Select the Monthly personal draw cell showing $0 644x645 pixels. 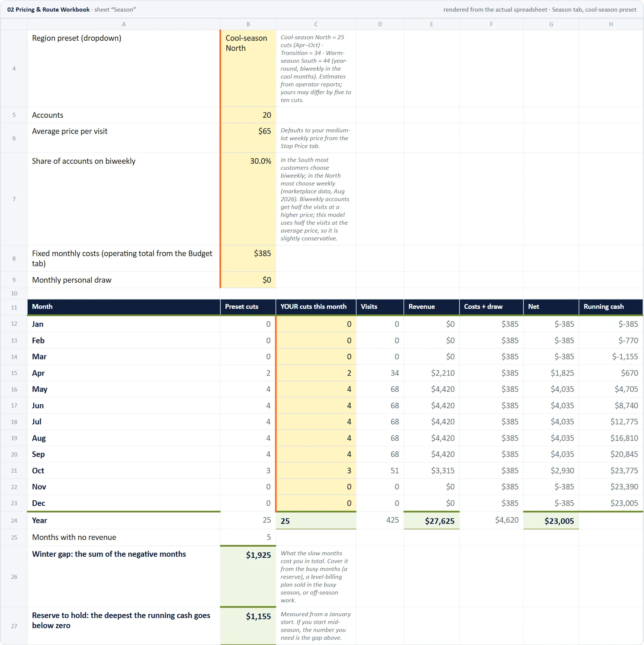click(x=248, y=280)
